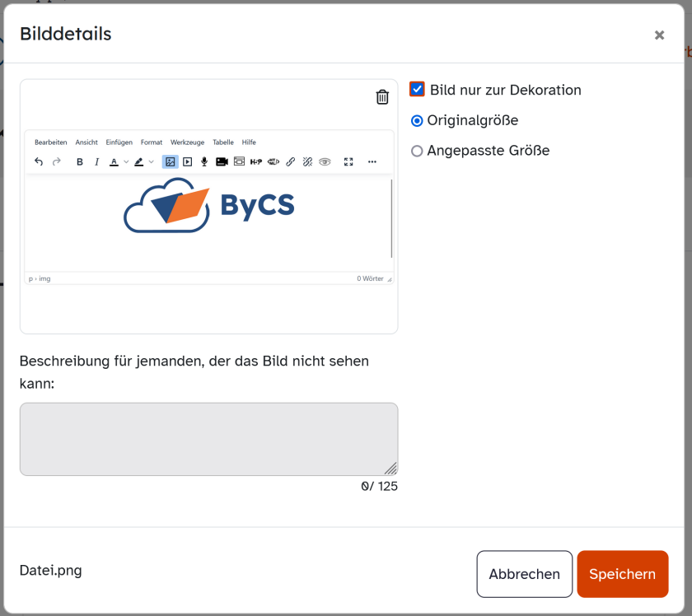This screenshot has width=692, height=616.
Task: Activate the fullscreen editor icon
Action: (348, 161)
